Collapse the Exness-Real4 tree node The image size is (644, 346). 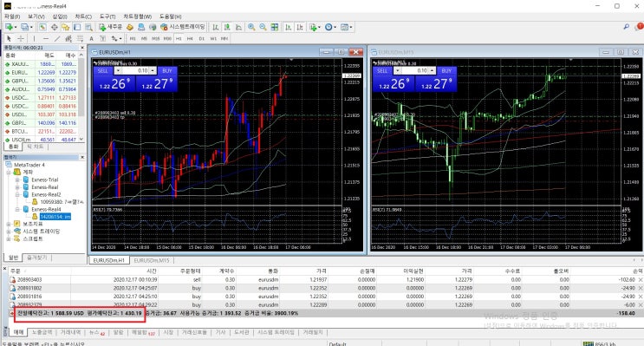(17, 209)
